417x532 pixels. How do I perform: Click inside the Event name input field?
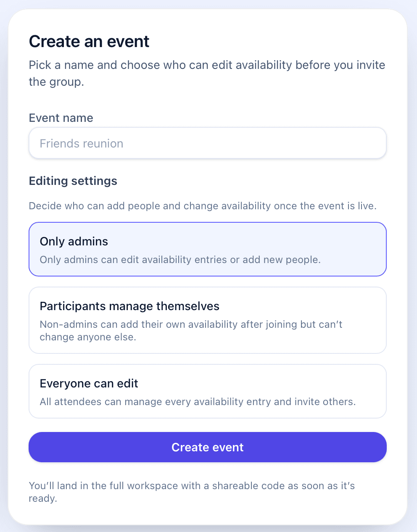208,143
